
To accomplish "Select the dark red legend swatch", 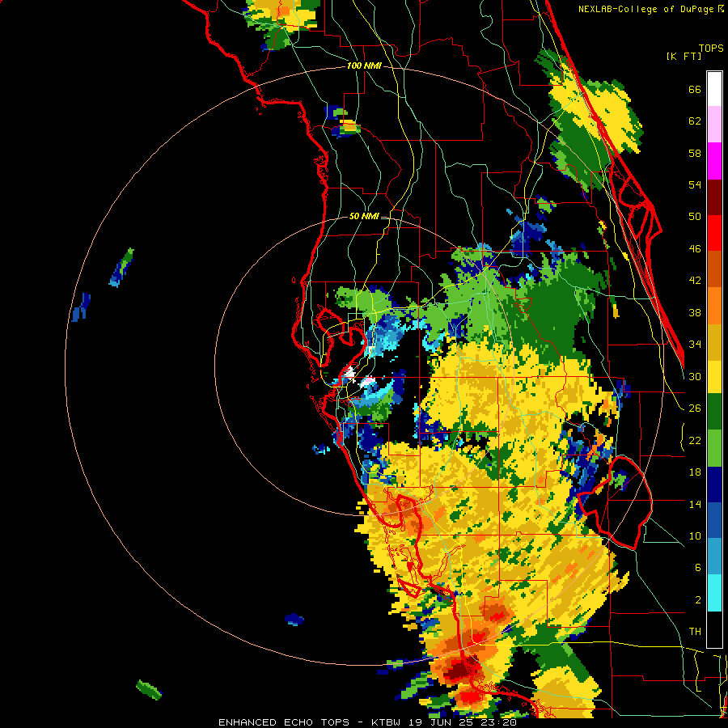I will point(714,197).
